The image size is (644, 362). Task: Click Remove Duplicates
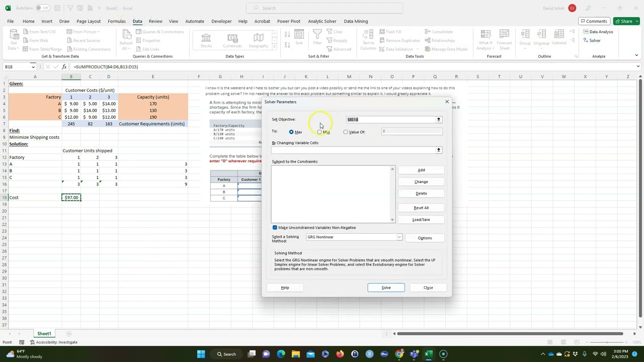click(399, 40)
